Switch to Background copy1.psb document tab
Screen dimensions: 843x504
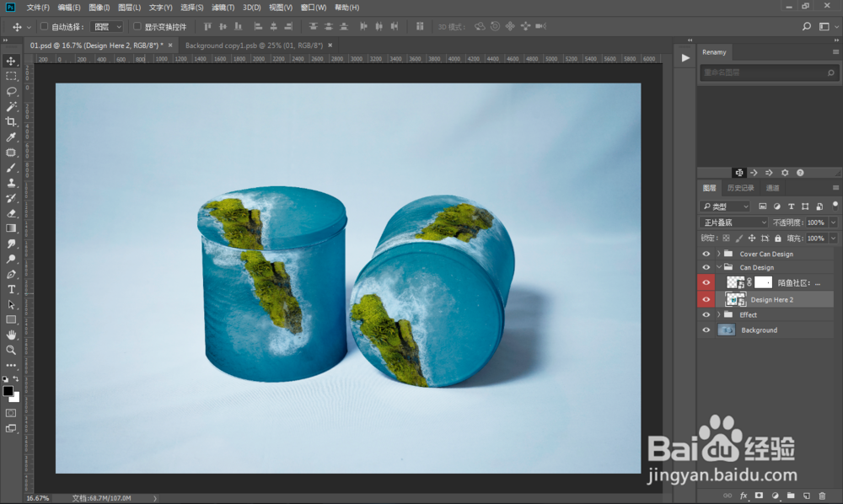[254, 46]
